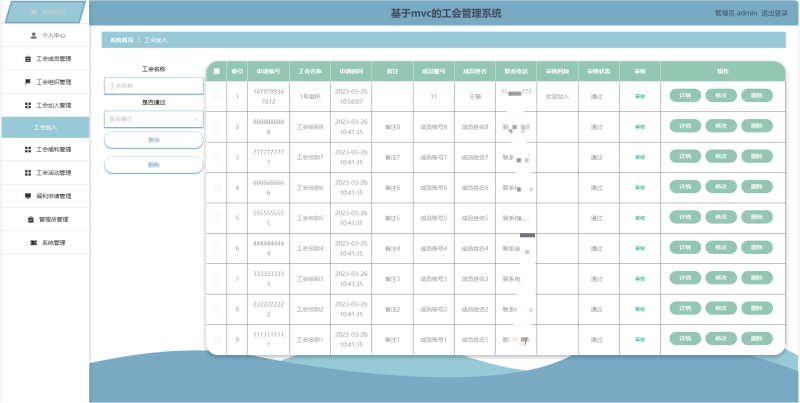Click the 查询 search button

154,140
